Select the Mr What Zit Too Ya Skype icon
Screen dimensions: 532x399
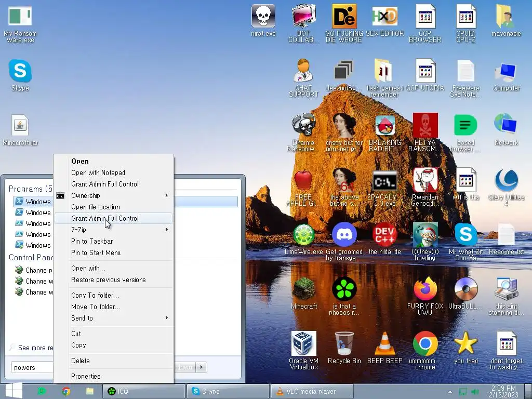pos(465,234)
